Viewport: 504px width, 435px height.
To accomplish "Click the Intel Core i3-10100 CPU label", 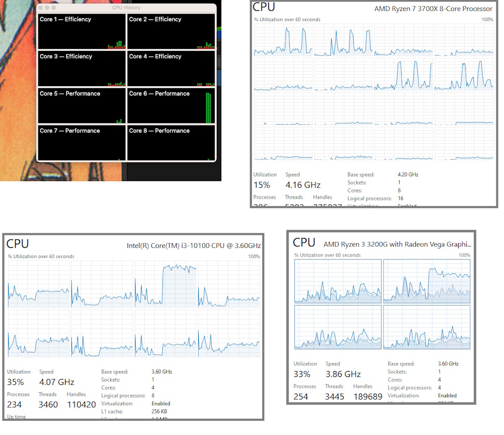I will [x=194, y=245].
